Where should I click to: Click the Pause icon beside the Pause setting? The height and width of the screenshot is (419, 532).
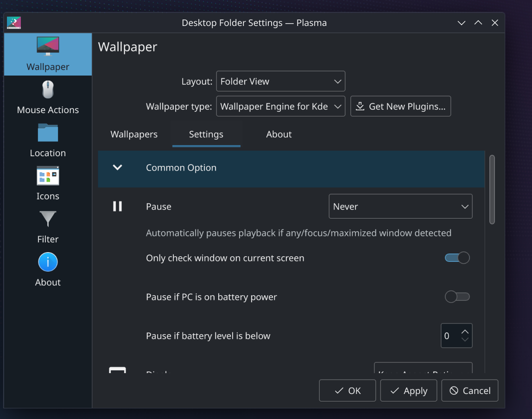[x=118, y=206]
